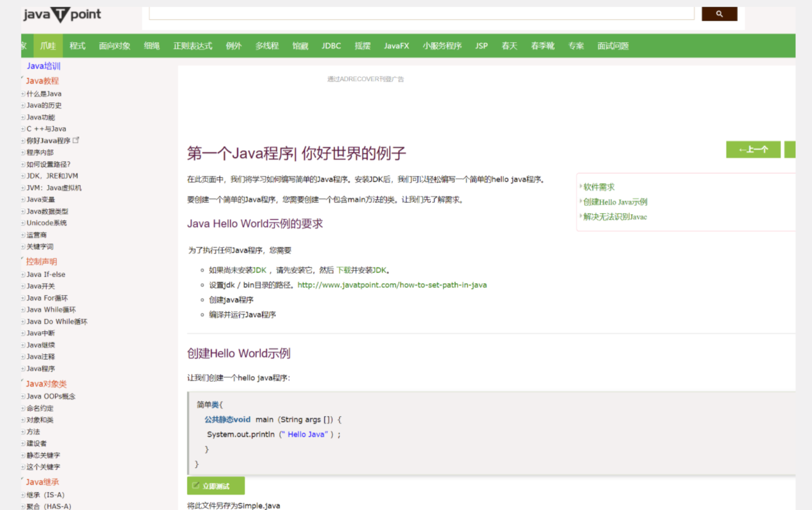Open Java开关 sidebar link
The width and height of the screenshot is (812, 510).
pyautogui.click(x=40, y=286)
